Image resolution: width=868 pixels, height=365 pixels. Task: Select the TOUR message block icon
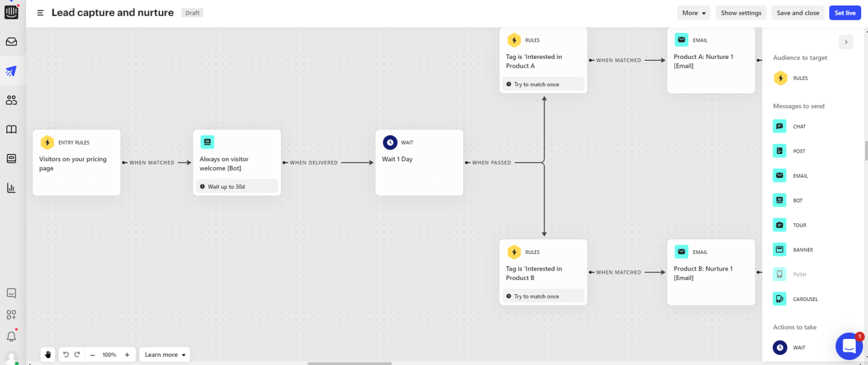(779, 225)
